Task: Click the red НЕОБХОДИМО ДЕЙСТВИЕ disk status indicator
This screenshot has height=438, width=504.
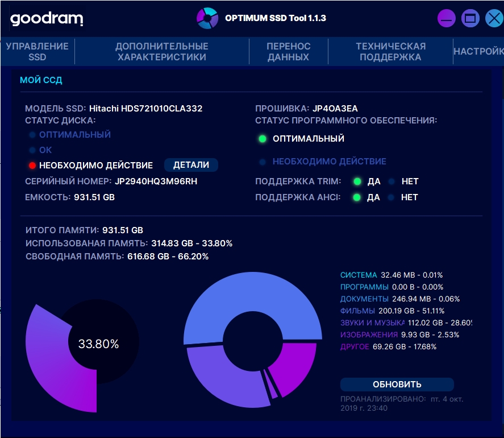Action: coord(32,166)
